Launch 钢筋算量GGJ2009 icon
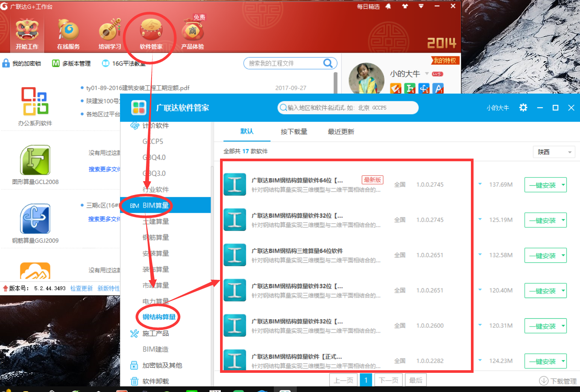Screen dimensions: 580x392 [x=35, y=219]
